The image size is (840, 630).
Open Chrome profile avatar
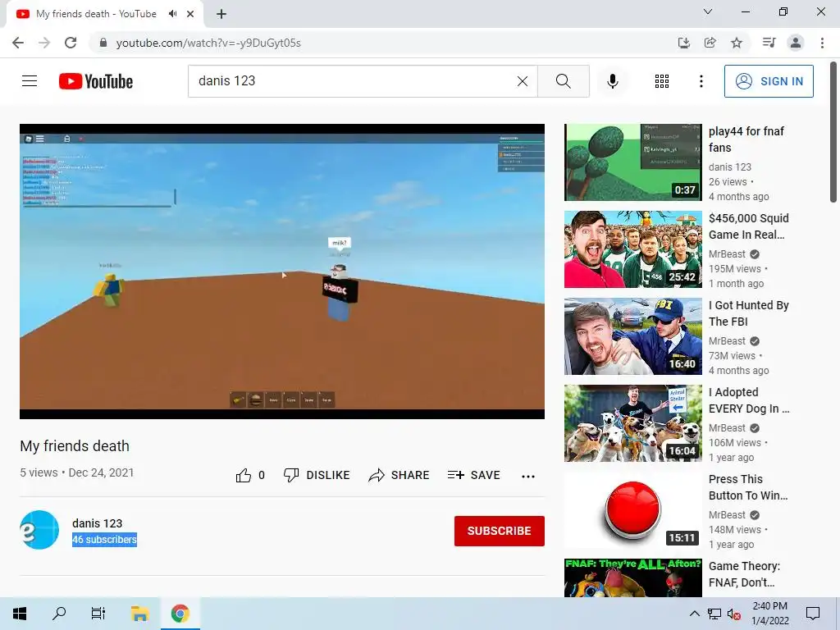(x=796, y=43)
